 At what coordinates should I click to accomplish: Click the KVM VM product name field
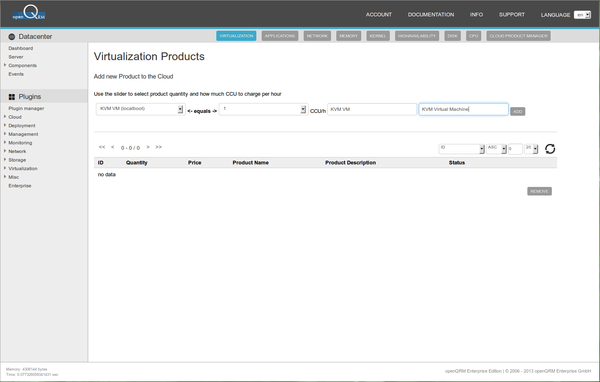point(372,109)
